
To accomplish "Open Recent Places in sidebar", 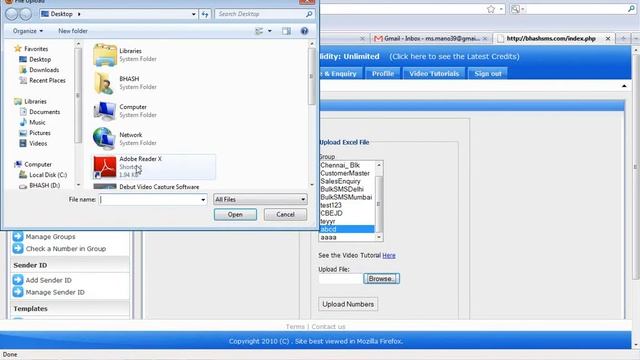I will pos(42,80).
